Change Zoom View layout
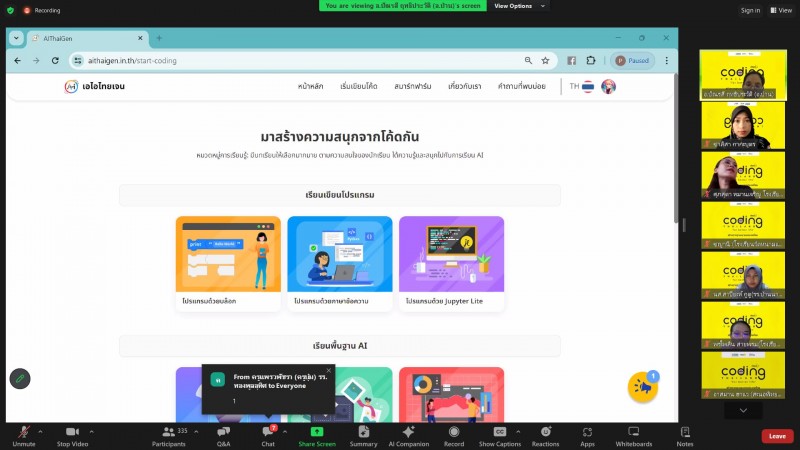This screenshot has width=800, height=450. point(781,10)
